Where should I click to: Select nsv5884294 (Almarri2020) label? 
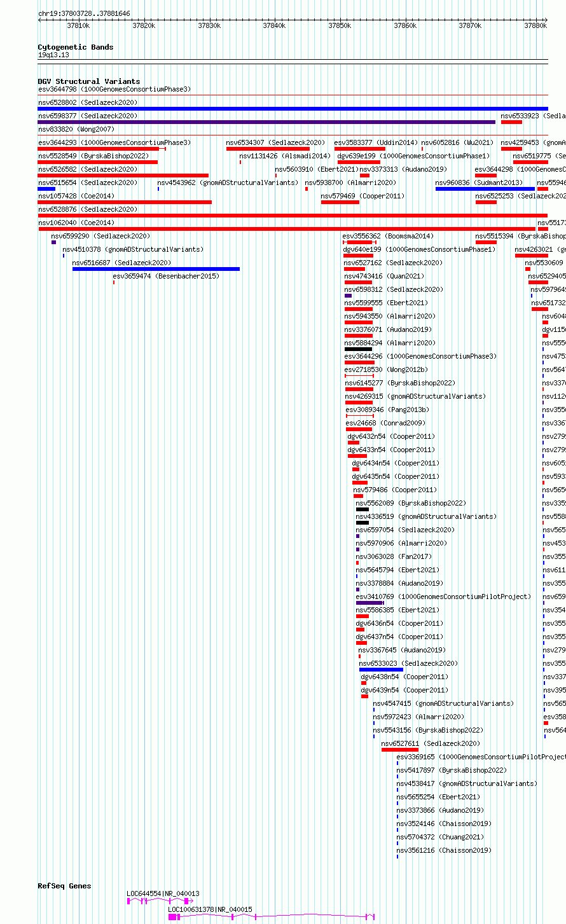[390, 343]
